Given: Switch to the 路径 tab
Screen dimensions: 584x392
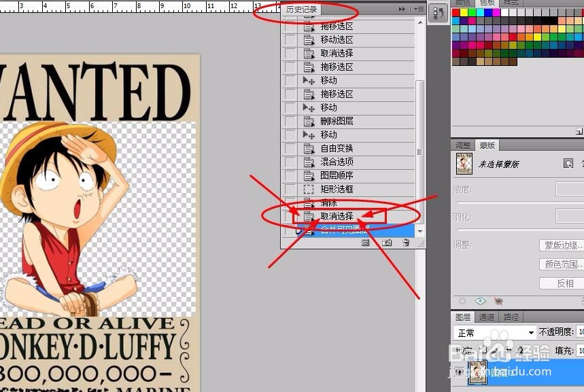Looking at the screenshot, I should coord(511,317).
